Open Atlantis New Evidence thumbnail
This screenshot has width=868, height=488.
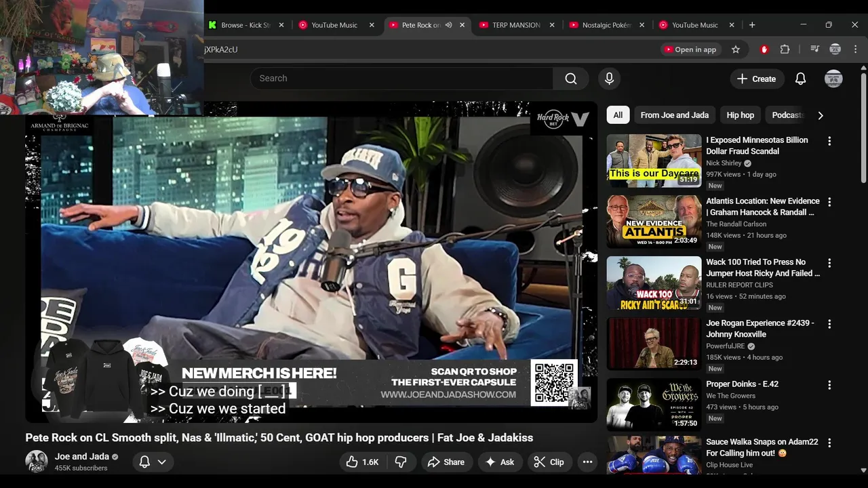pyautogui.click(x=654, y=222)
